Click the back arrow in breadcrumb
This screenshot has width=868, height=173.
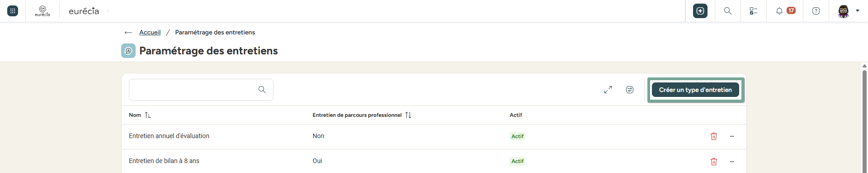(x=128, y=33)
